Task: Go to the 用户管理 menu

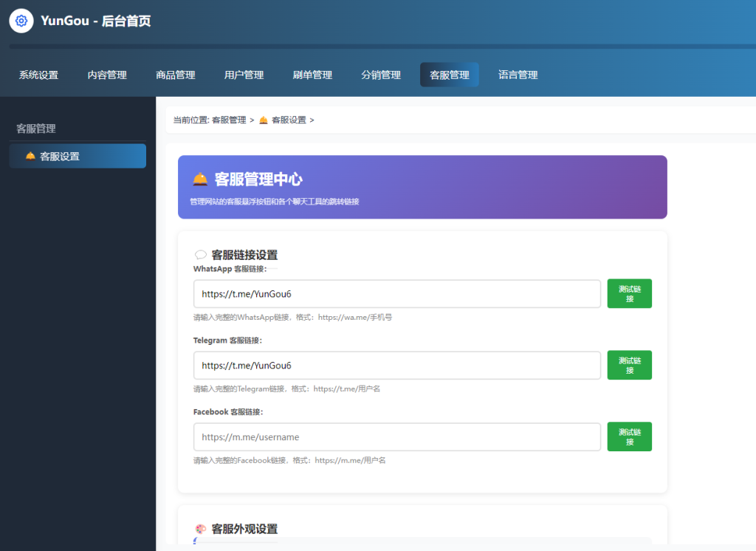Action: click(x=244, y=75)
